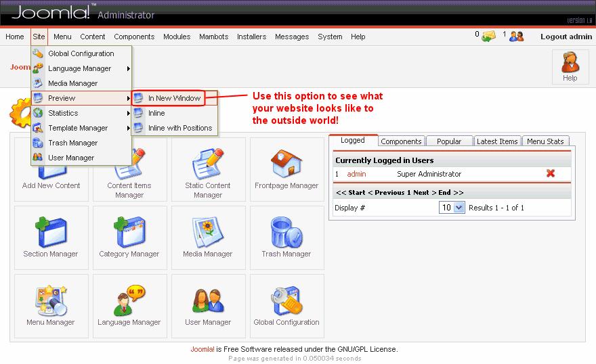The image size is (596, 364).
Task: Switch to the Latest Items tab
Action: pyautogui.click(x=497, y=141)
